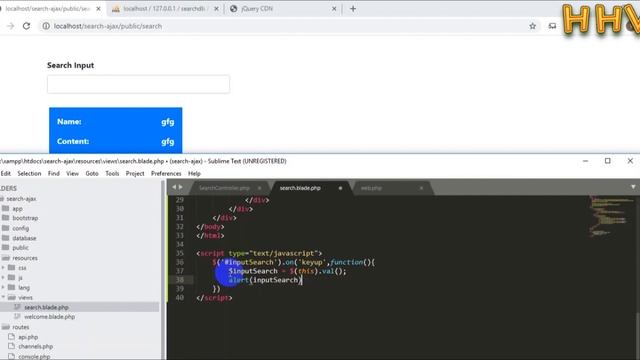Select the search-ajax root folder

click(21, 199)
